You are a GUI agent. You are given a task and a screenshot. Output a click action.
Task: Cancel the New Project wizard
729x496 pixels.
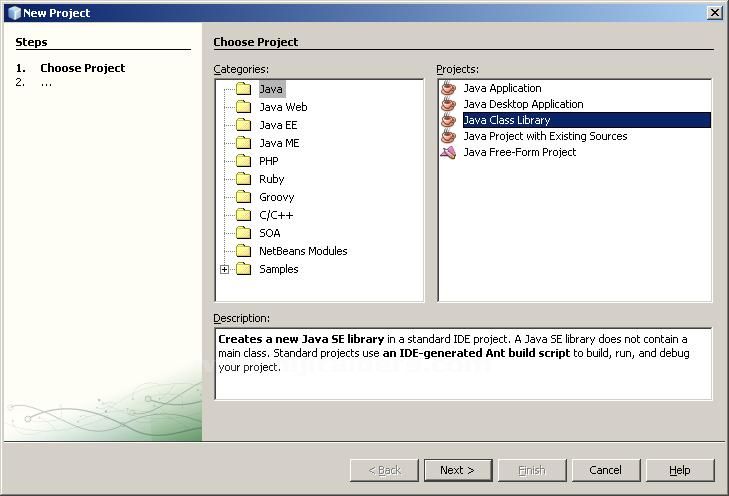click(606, 470)
